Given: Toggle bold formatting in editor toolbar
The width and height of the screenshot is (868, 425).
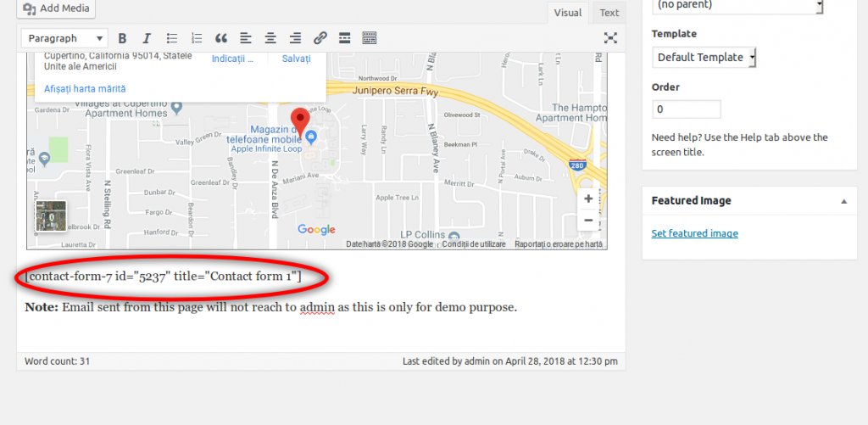Looking at the screenshot, I should click(122, 38).
